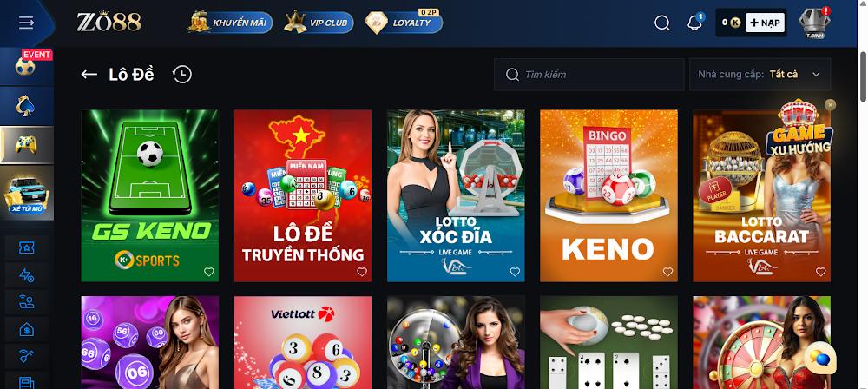Open the Loyalty menu item
Screen dimensions: 868x389
(x=404, y=23)
